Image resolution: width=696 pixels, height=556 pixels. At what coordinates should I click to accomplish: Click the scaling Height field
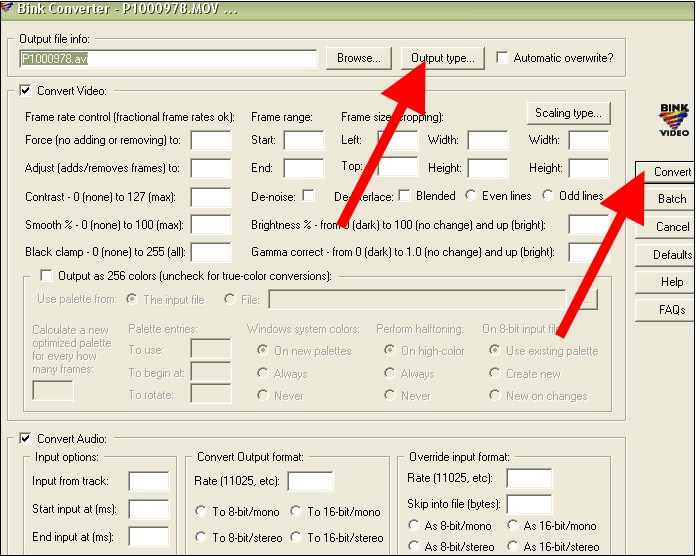click(x=589, y=168)
